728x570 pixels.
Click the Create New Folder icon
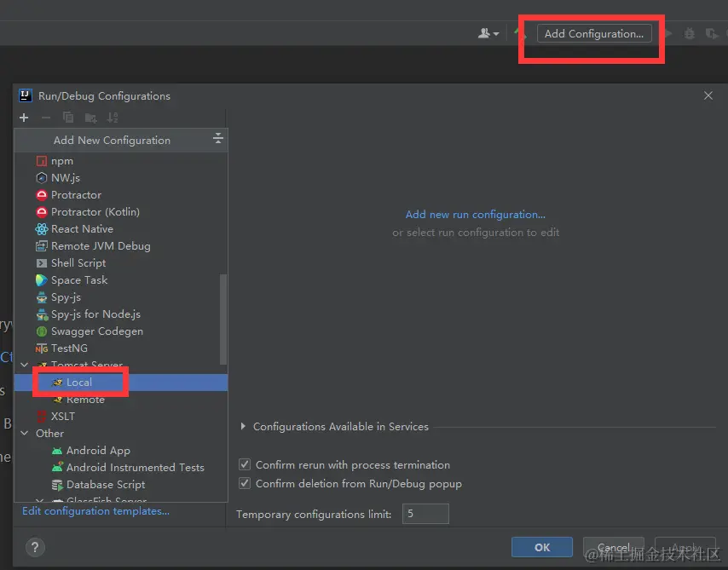tap(90, 118)
